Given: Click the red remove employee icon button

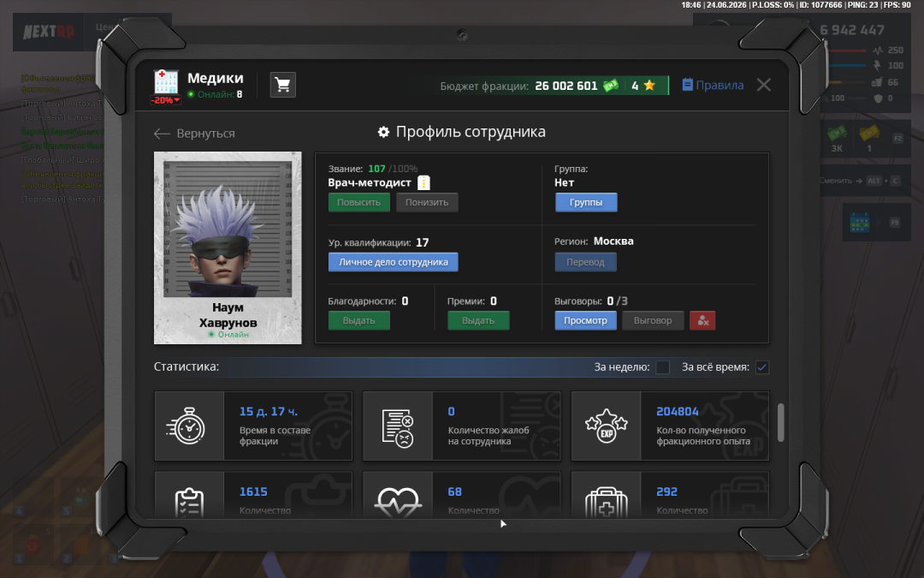Looking at the screenshot, I should coord(702,320).
